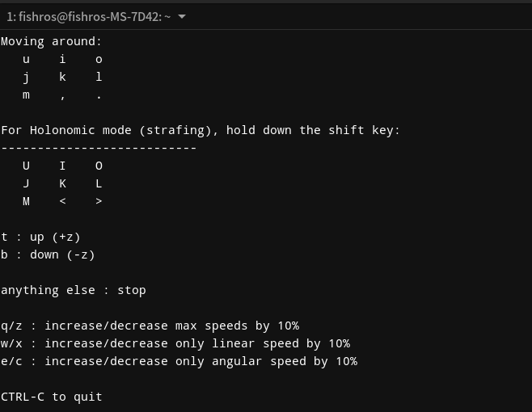The width and height of the screenshot is (532, 412).
Task: Click the lowercase "o" key in the grid
Action: [99, 59]
